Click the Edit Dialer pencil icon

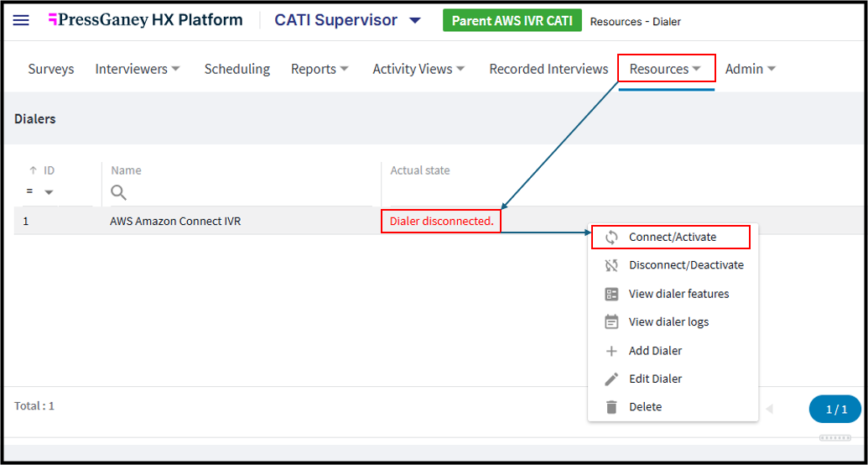click(x=611, y=379)
